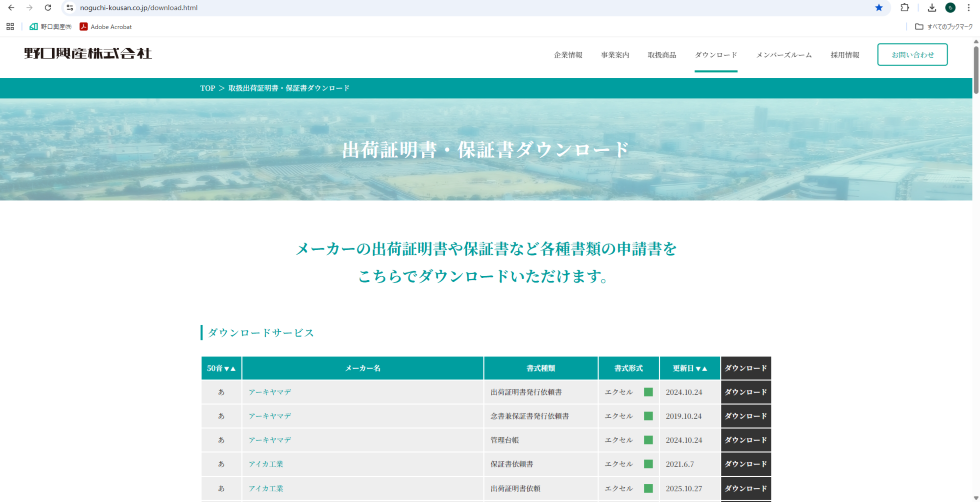
Task: Open the 企業情報 navigation menu item
Action: pyautogui.click(x=568, y=55)
